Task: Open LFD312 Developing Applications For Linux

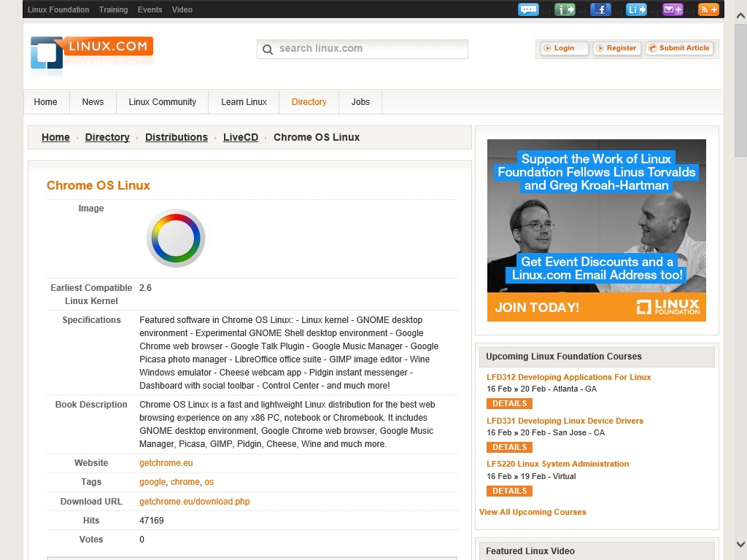Action: pos(568,377)
